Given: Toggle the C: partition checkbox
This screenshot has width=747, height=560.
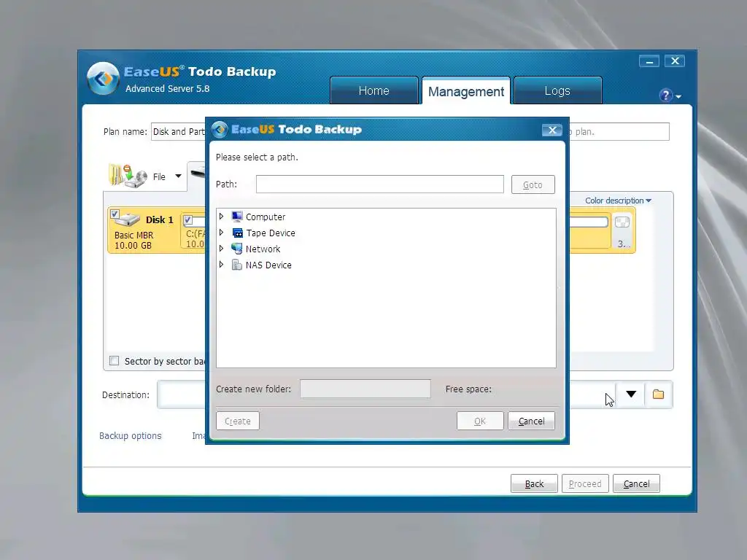Looking at the screenshot, I should (x=187, y=220).
